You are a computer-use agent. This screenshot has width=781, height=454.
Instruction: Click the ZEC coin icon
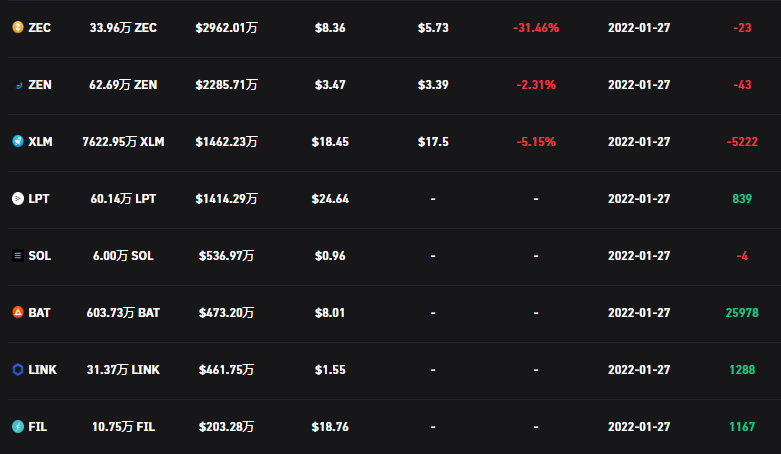(17, 28)
